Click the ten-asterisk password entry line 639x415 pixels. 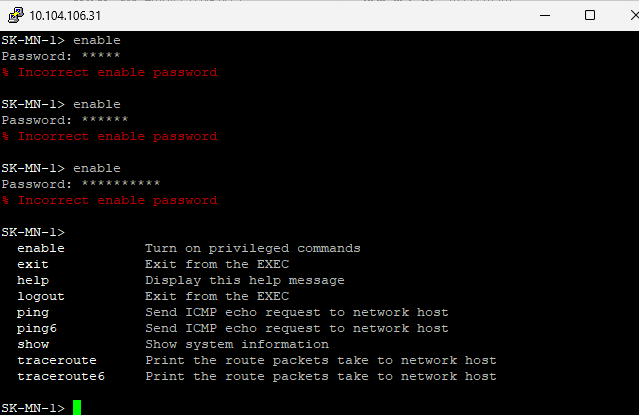point(81,184)
